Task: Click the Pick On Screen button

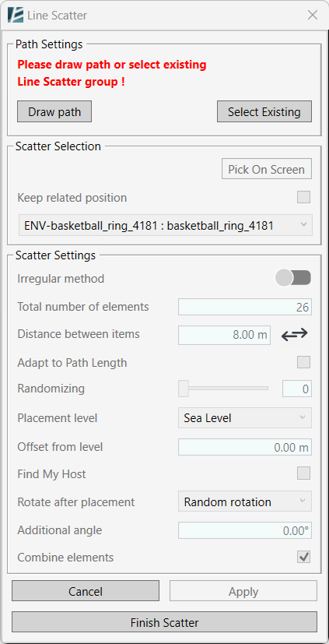Action: pyautogui.click(x=267, y=169)
